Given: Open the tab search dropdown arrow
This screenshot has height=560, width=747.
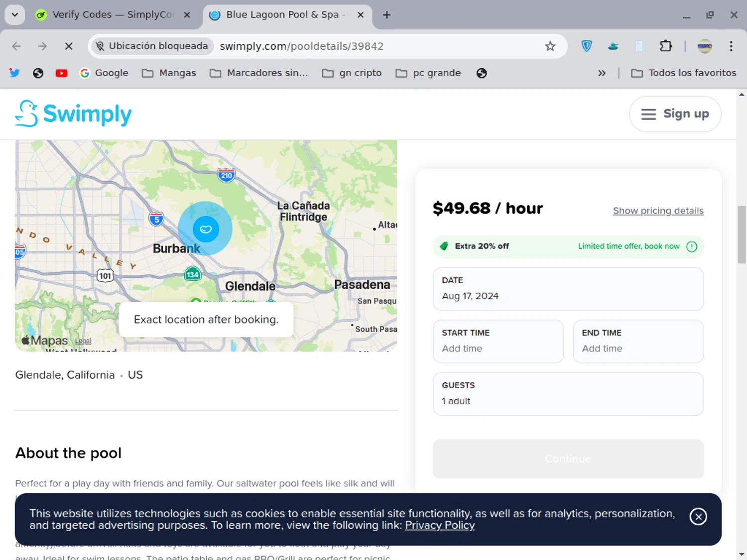Looking at the screenshot, I should 15,14.
